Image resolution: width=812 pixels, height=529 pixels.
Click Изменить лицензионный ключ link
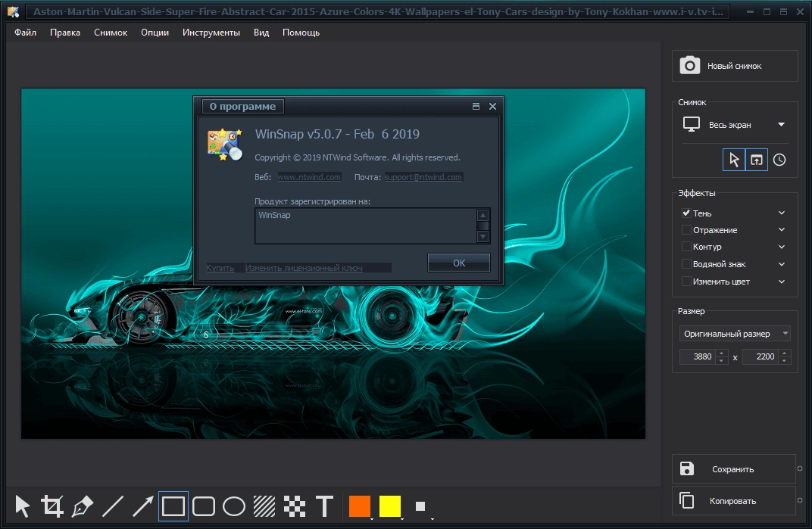pyautogui.click(x=304, y=268)
